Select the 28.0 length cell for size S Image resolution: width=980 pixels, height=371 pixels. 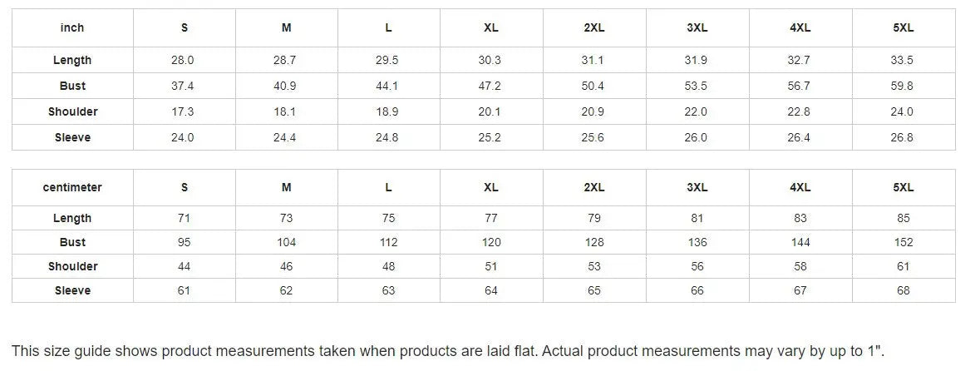click(183, 61)
